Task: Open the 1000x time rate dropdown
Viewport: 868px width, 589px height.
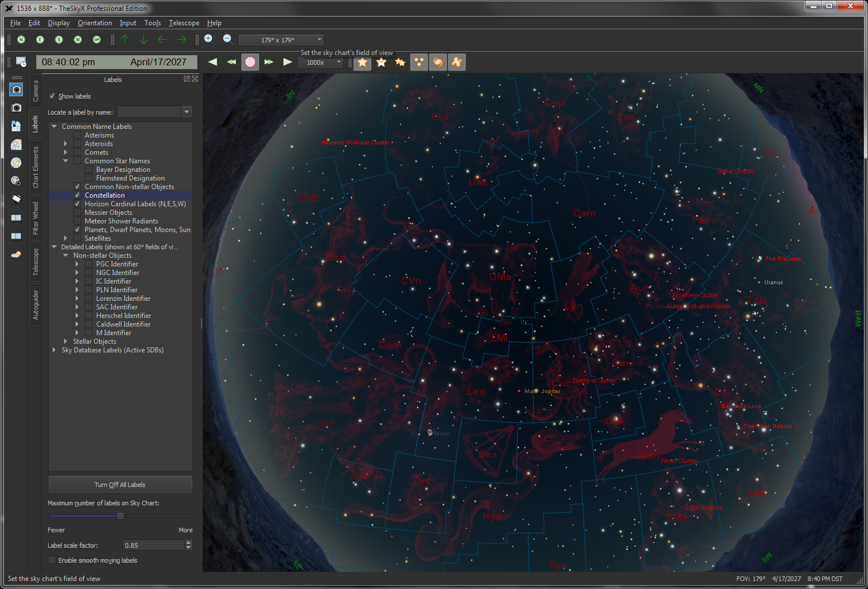Action: (x=321, y=62)
